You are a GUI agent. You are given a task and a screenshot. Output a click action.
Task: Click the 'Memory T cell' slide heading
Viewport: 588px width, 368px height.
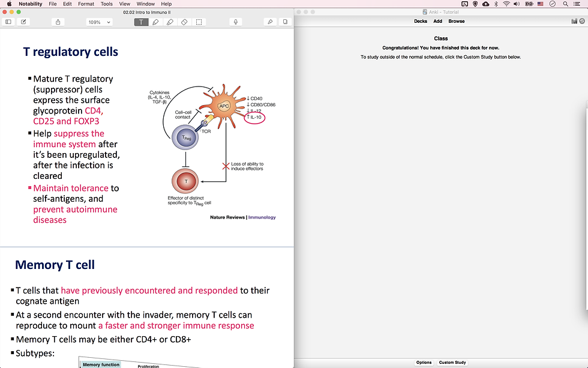(55, 265)
